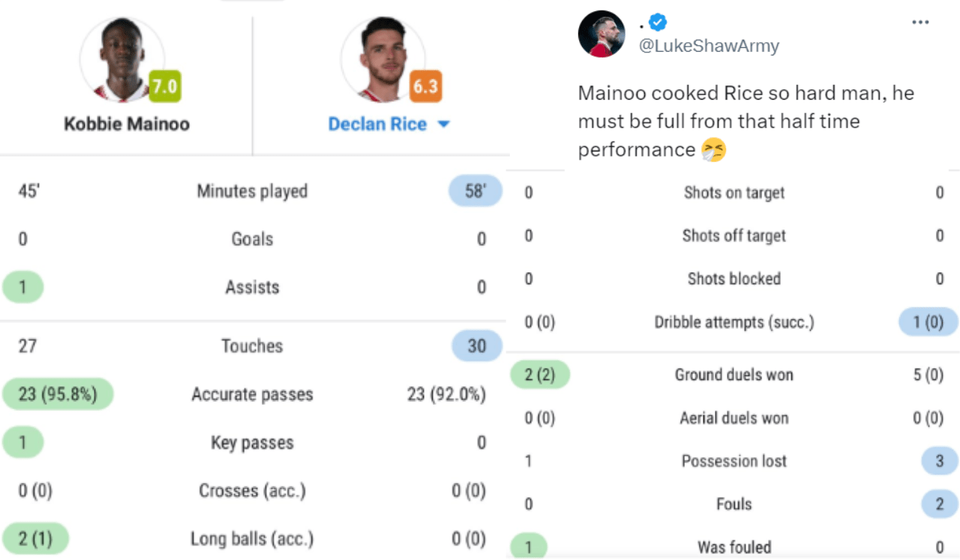This screenshot has width=960, height=560.
Task: Open the Declan Rice player dropdown arrow
Action: coord(443,124)
